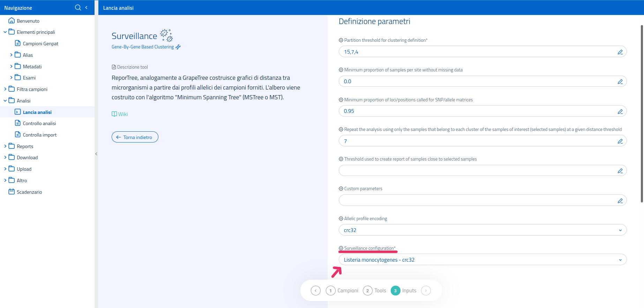The image size is (644, 308).
Task: Select step 1 Campioni in the wizard
Action: (342, 291)
